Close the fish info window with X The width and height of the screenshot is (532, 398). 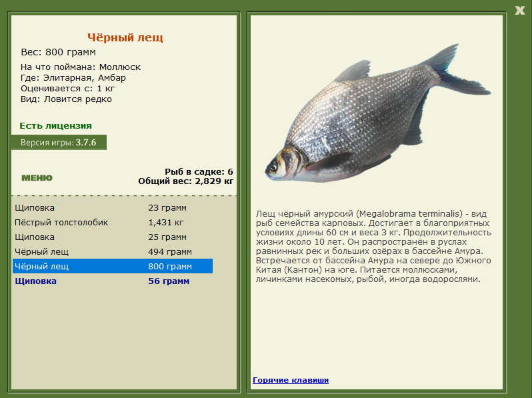pos(519,10)
